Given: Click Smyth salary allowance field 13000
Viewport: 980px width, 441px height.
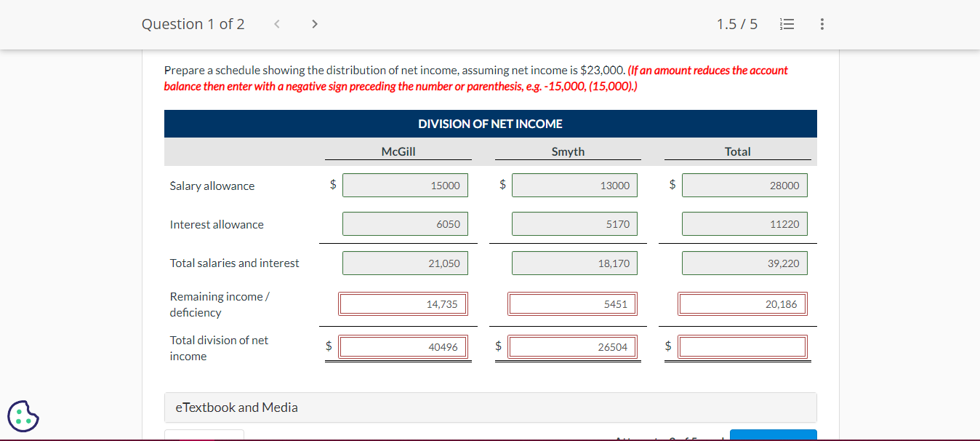Looking at the screenshot, I should [x=575, y=186].
